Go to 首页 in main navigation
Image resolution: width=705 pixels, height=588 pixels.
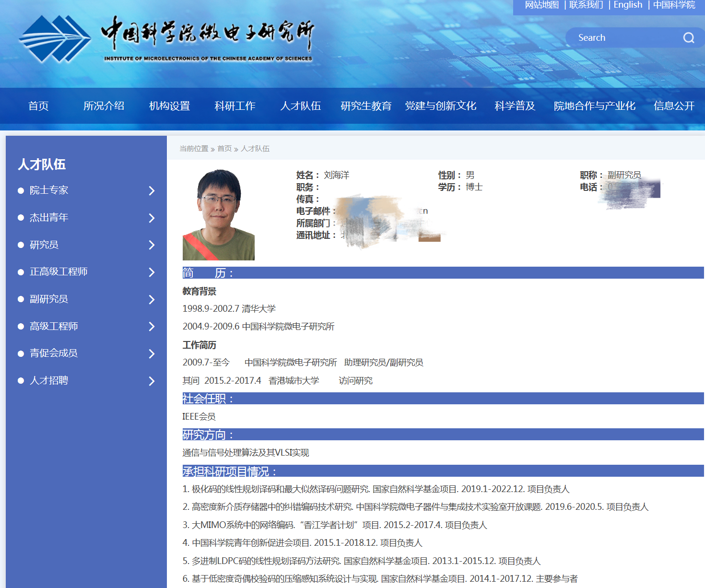(x=38, y=106)
